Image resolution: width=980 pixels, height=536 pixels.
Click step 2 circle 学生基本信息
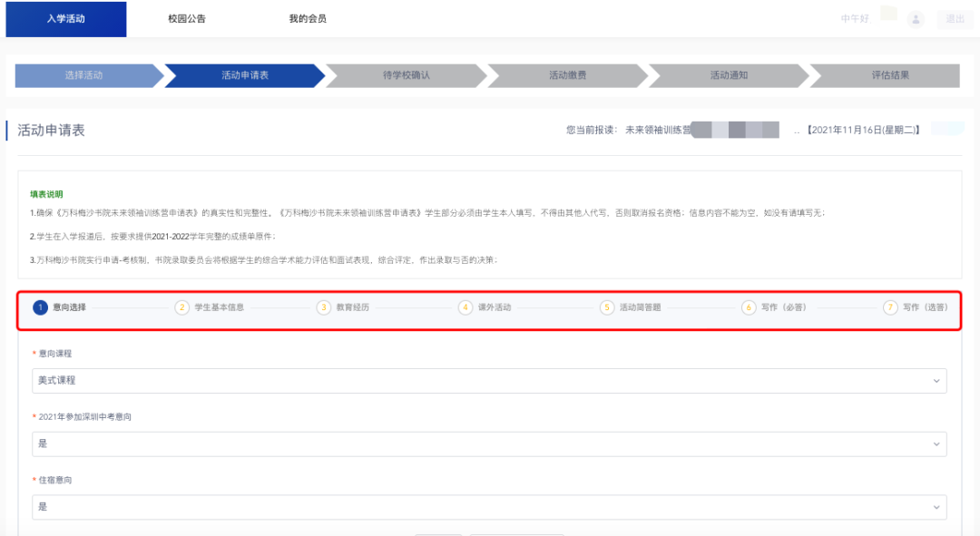pyautogui.click(x=181, y=307)
